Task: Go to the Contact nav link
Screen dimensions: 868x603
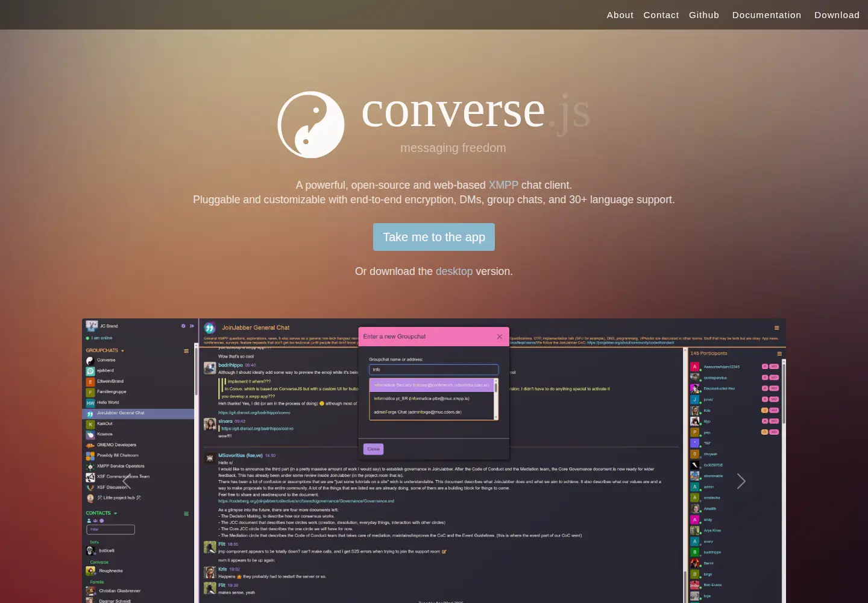Action: [661, 15]
